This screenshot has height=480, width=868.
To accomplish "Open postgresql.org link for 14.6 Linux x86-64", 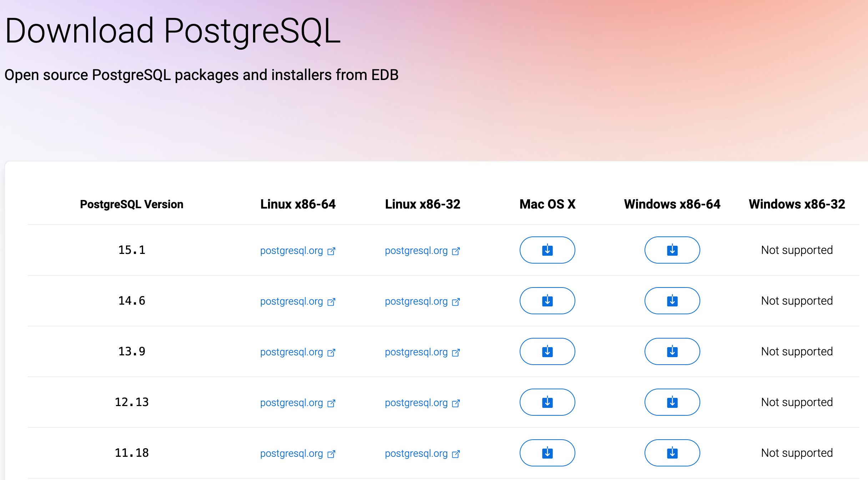I will click(x=298, y=301).
